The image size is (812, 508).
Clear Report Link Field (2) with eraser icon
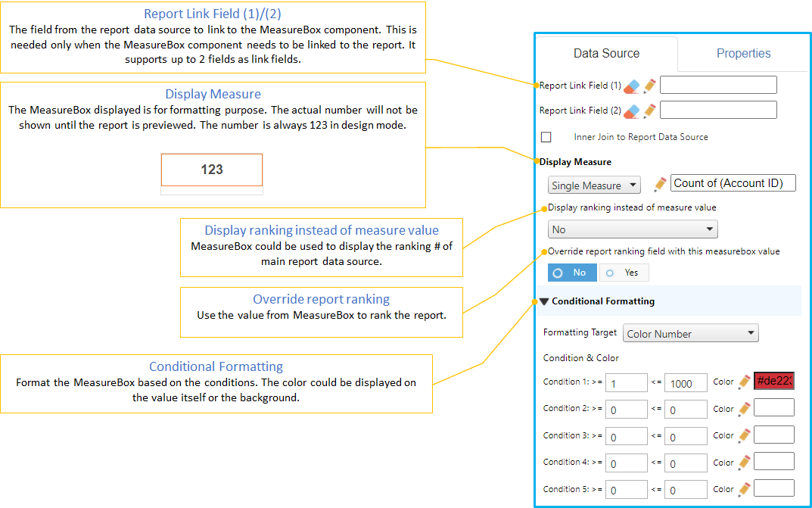632,111
